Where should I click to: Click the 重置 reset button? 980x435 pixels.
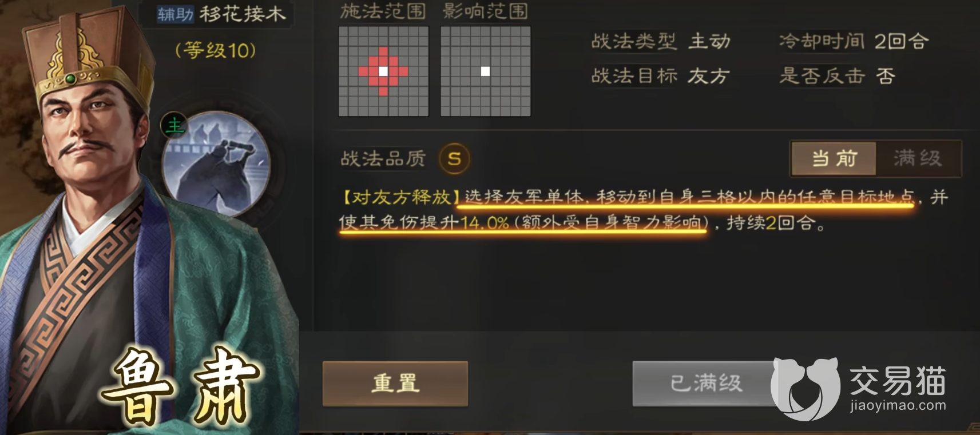point(395,383)
